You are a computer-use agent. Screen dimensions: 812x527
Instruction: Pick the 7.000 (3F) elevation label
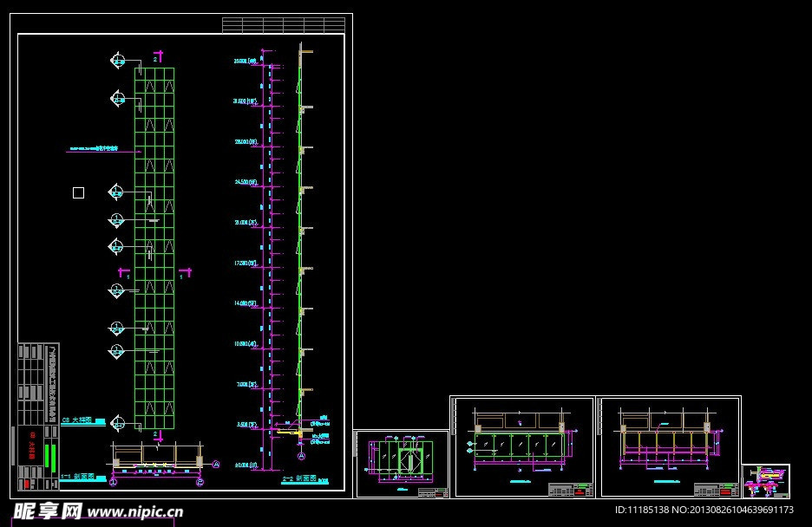click(x=246, y=384)
